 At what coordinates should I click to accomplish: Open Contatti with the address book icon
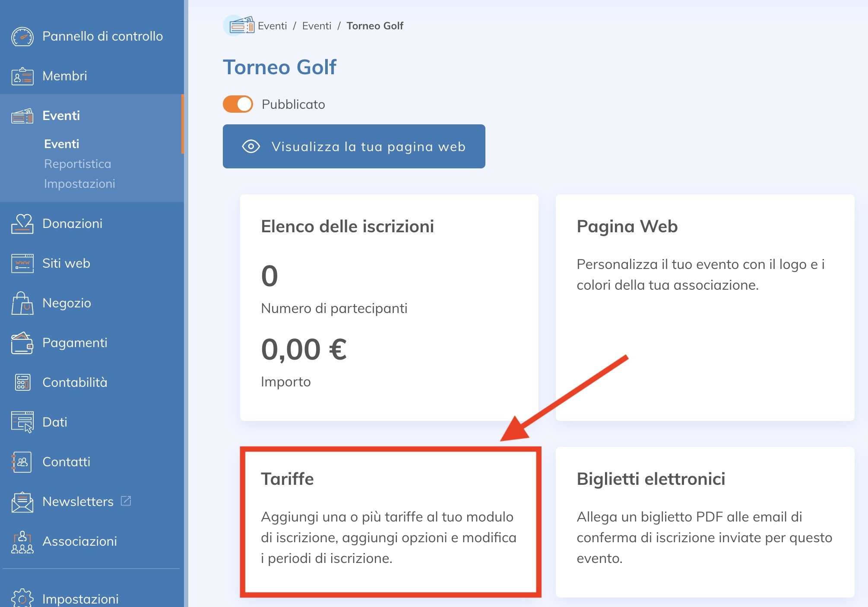[x=22, y=462]
